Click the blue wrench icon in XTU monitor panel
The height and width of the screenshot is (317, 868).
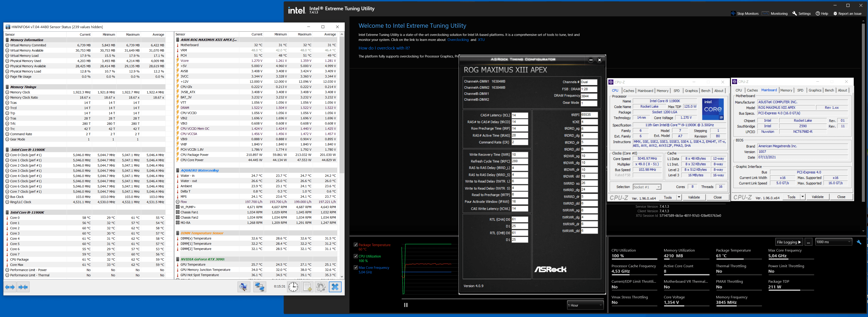pyautogui.click(x=859, y=242)
